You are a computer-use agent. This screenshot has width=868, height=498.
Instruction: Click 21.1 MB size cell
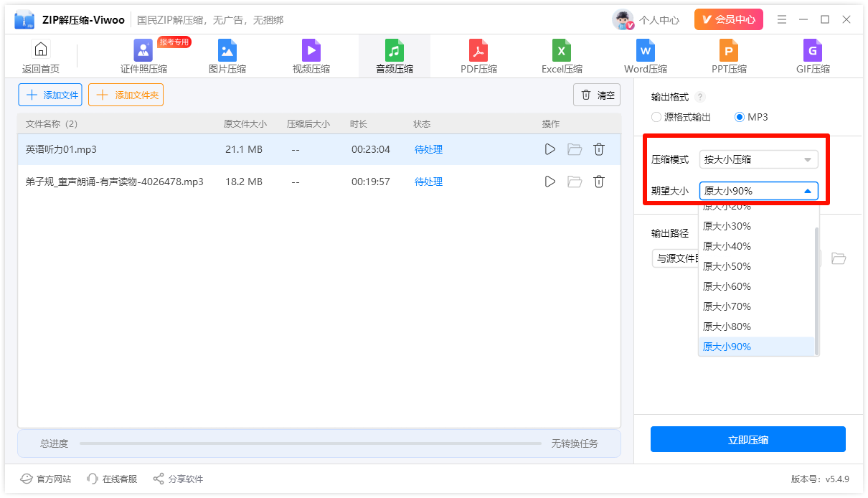coord(244,149)
